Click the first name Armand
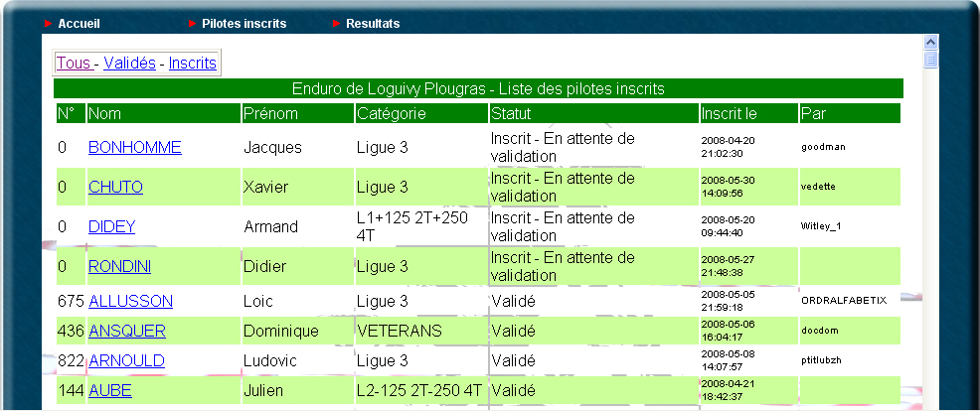Viewport: 980px width, 411px height. 270,226
